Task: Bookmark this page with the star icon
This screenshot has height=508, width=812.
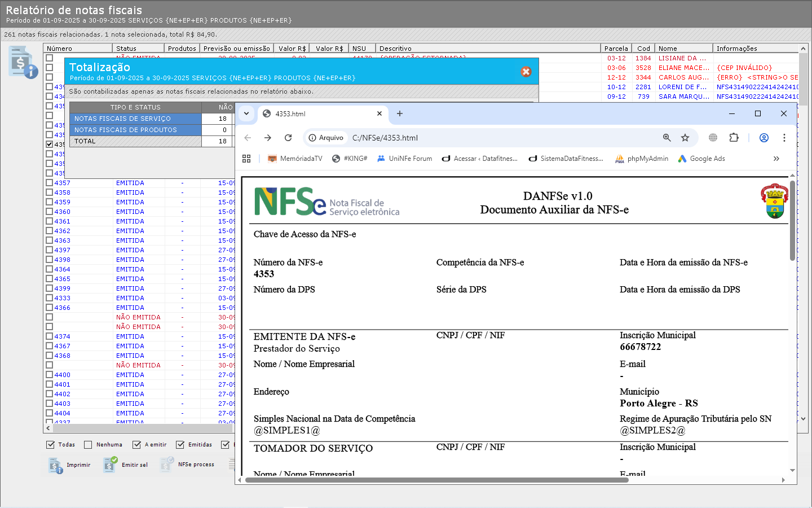Action: click(x=685, y=138)
